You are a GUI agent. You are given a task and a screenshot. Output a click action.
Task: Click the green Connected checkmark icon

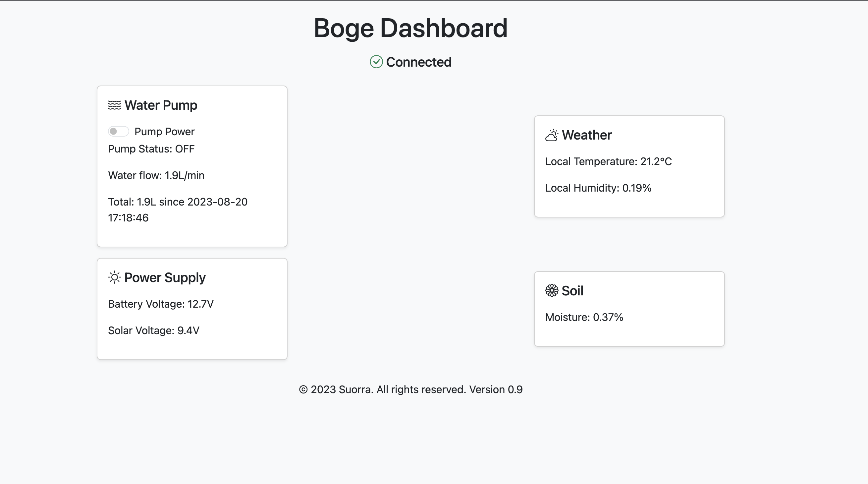click(x=376, y=62)
